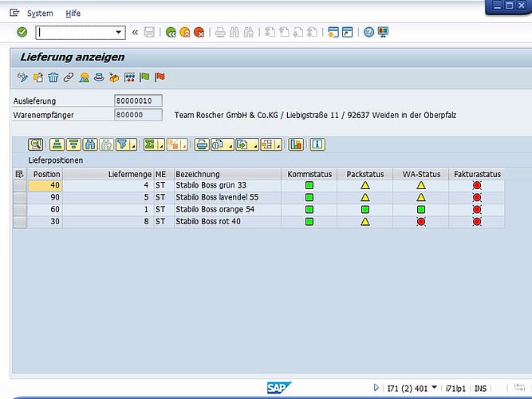Click the Back green arrow icon

pos(171,32)
